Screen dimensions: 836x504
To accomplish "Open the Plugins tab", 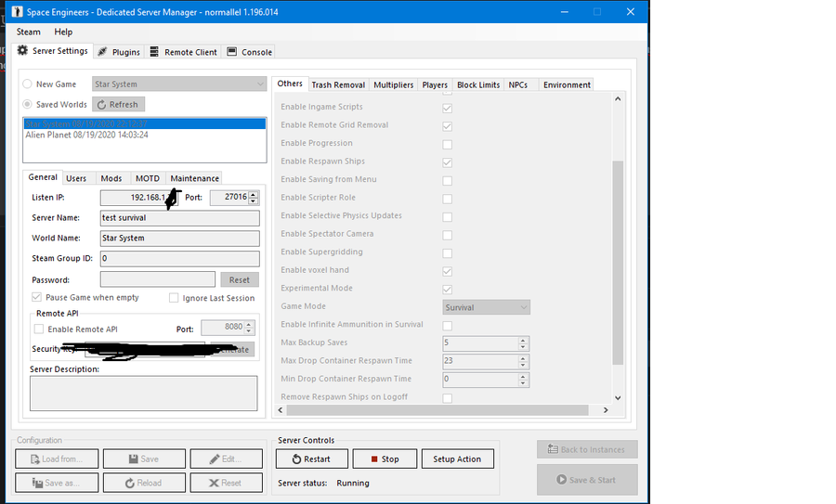I will pyautogui.click(x=119, y=52).
